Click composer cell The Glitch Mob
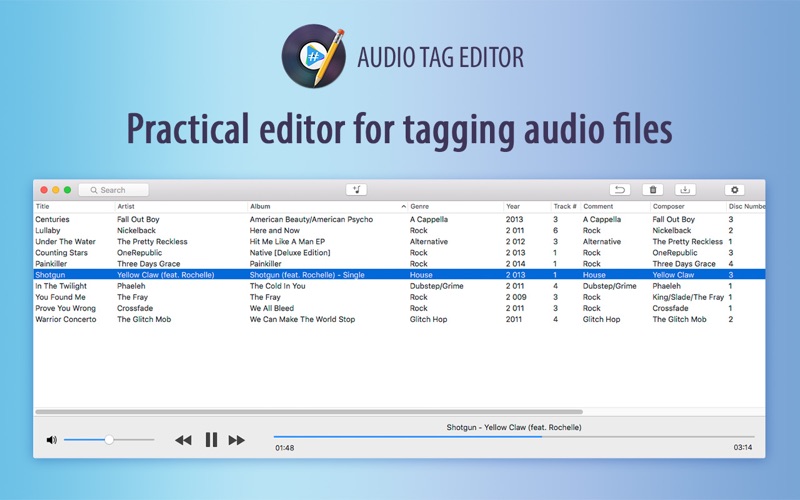The image size is (800, 500). pyautogui.click(x=680, y=319)
